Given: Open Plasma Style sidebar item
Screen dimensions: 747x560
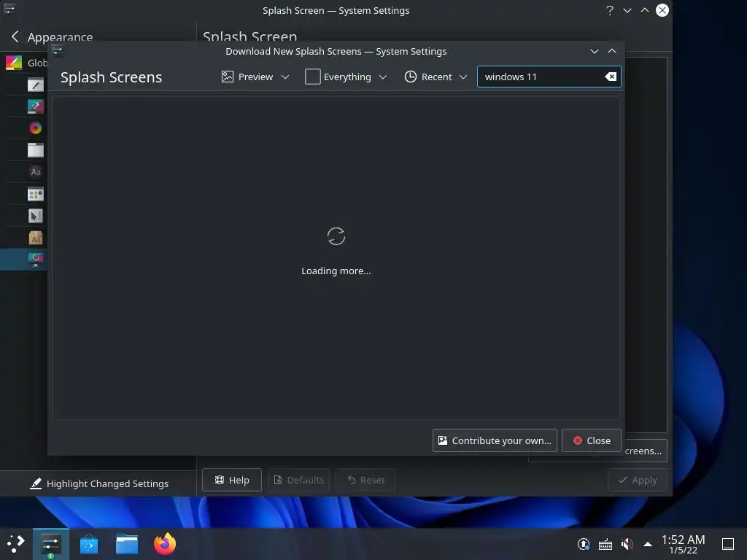Looking at the screenshot, I should click(35, 106).
